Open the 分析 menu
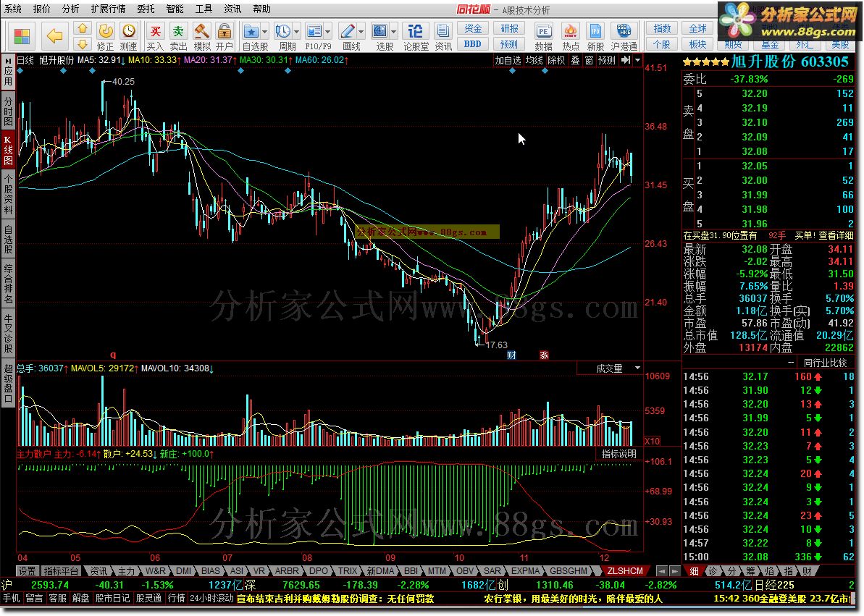This screenshot has height=616, width=864. [70, 9]
